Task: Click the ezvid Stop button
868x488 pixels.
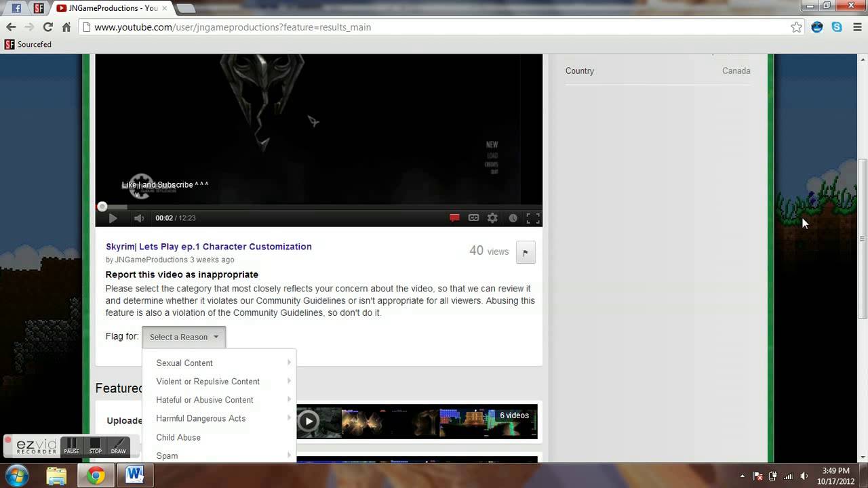Action: coord(95,446)
